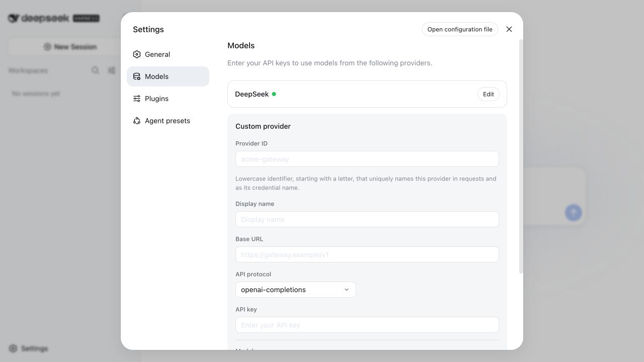Viewport: 644px width, 362px height.
Task: Focus the Display name field
Action: [367, 219]
